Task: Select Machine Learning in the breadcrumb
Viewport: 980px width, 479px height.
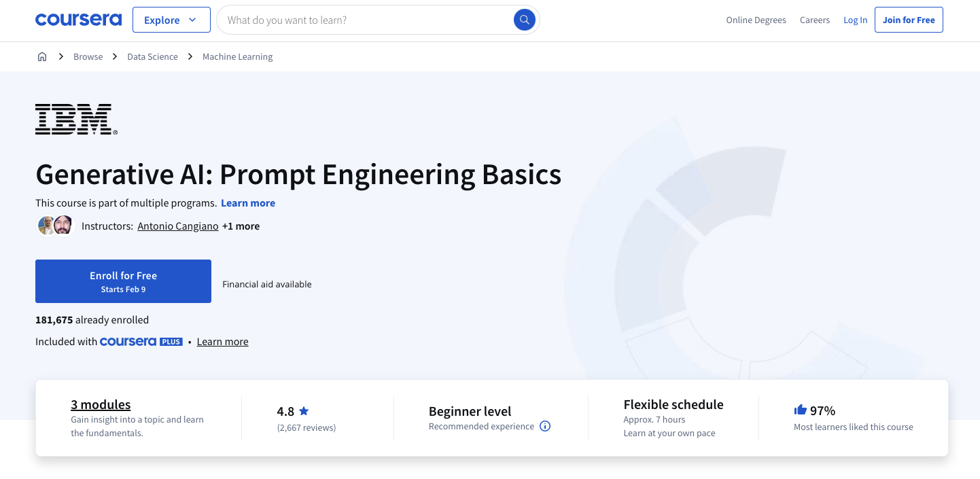Action: pos(237,56)
